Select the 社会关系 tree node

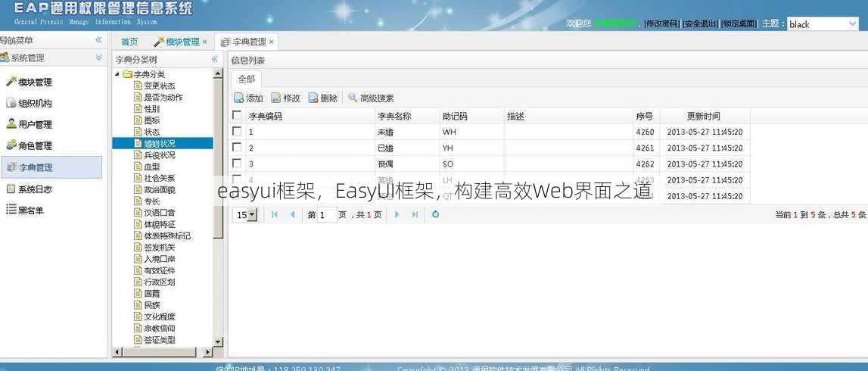[160, 178]
